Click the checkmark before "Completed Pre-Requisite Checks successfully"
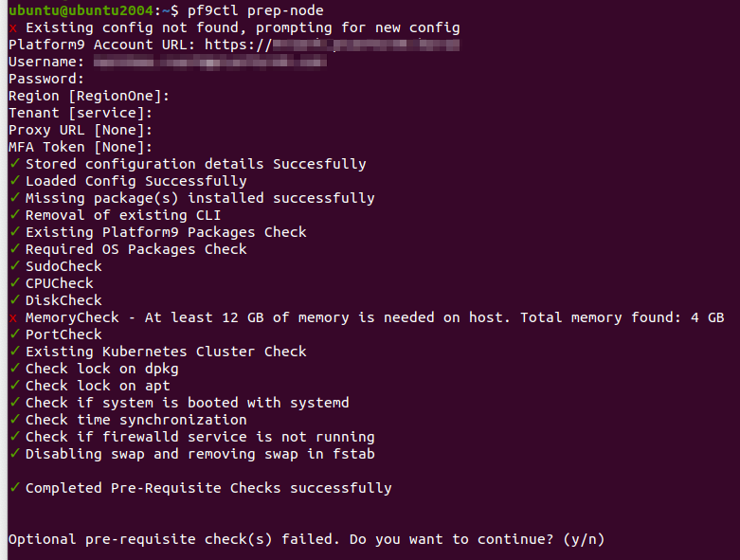Viewport: 740px width, 560px height. tap(14, 488)
